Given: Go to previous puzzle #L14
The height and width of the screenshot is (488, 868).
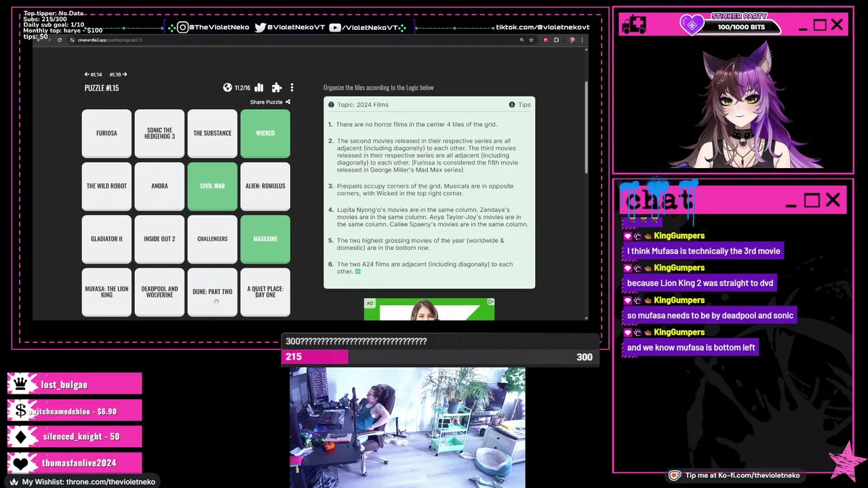Looking at the screenshot, I should tap(93, 75).
